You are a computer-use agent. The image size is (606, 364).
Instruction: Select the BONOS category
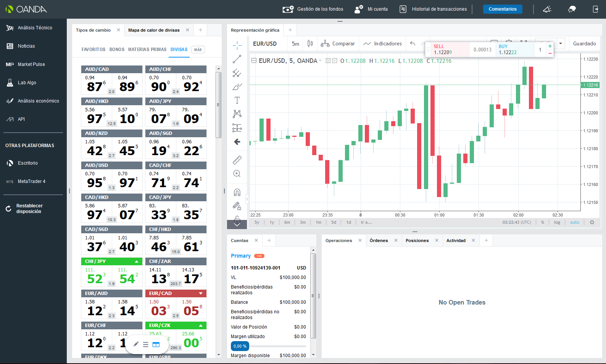117,50
